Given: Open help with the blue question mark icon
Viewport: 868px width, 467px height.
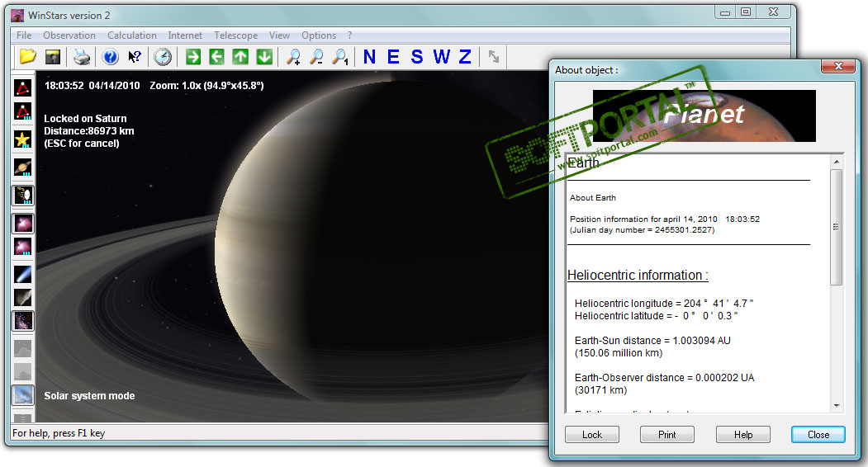Looking at the screenshot, I should point(111,56).
